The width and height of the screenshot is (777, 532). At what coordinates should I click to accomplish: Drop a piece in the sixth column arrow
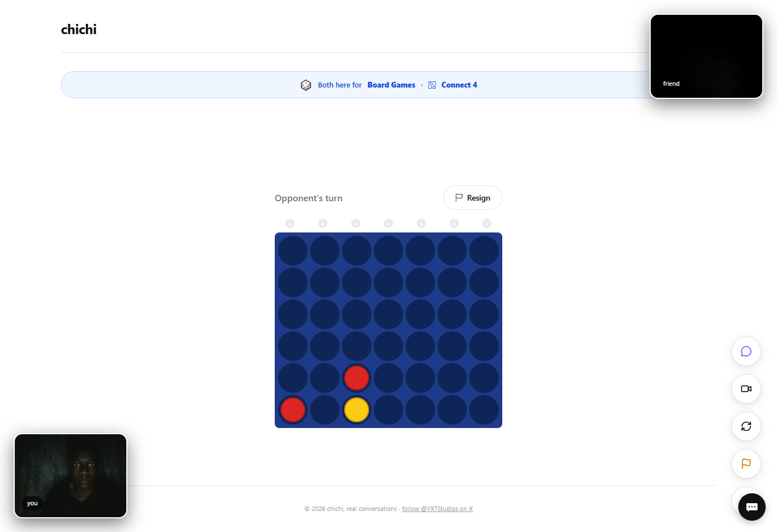tap(454, 223)
